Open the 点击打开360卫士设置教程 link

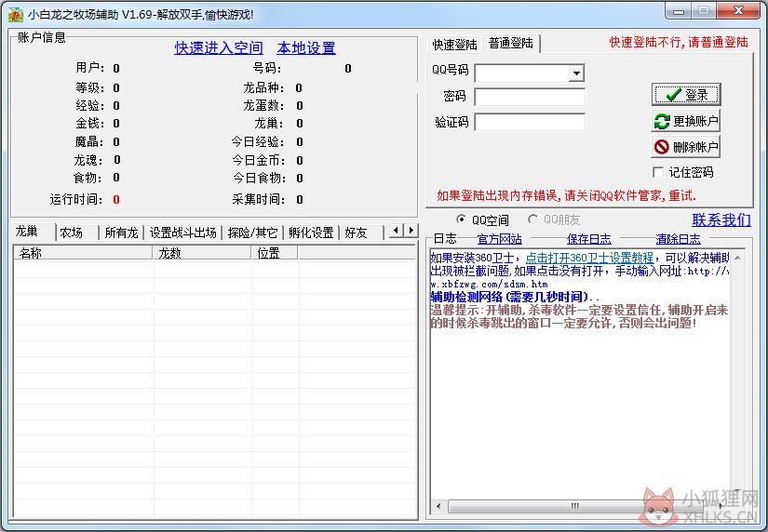pos(589,258)
